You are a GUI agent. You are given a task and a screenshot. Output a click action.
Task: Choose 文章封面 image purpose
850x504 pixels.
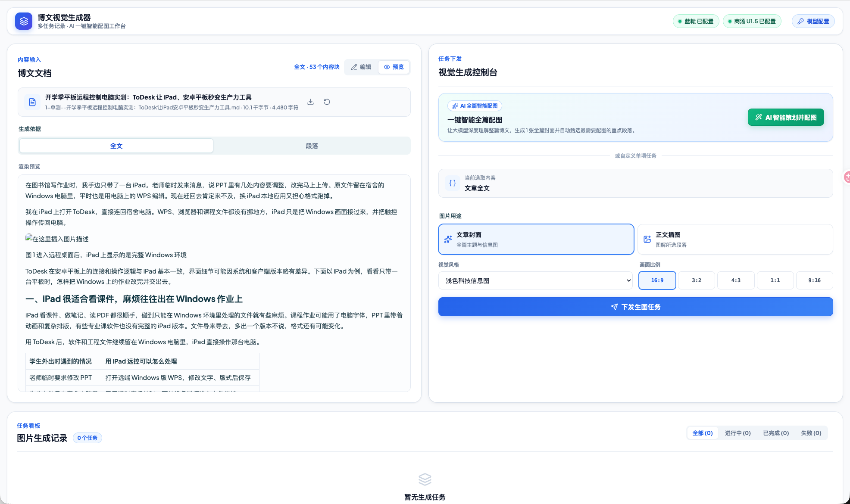[536, 239]
